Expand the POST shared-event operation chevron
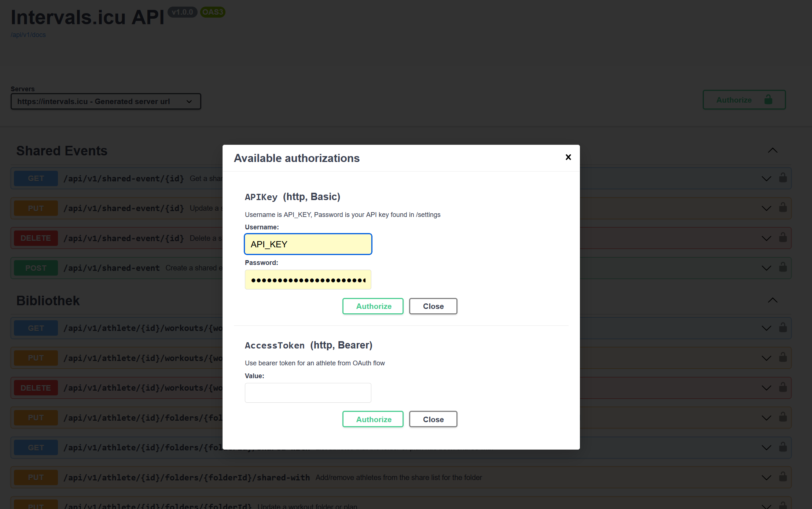This screenshot has width=812, height=509. [766, 268]
